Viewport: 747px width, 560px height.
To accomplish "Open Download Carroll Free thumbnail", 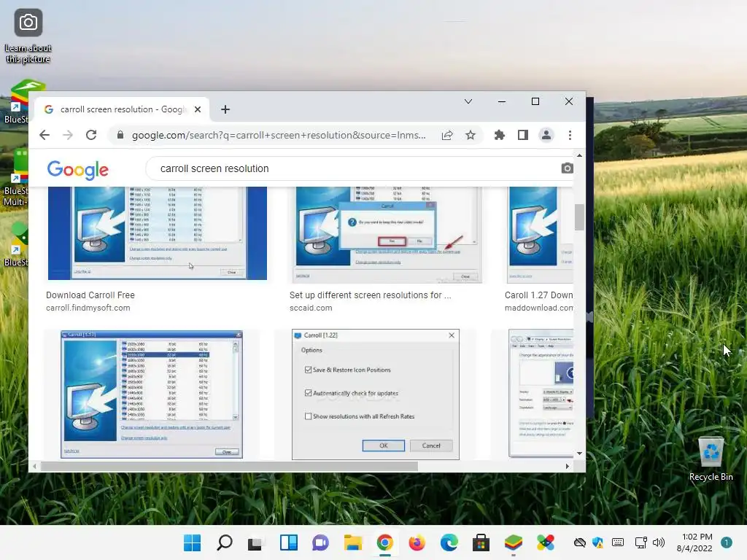I will 158,233.
